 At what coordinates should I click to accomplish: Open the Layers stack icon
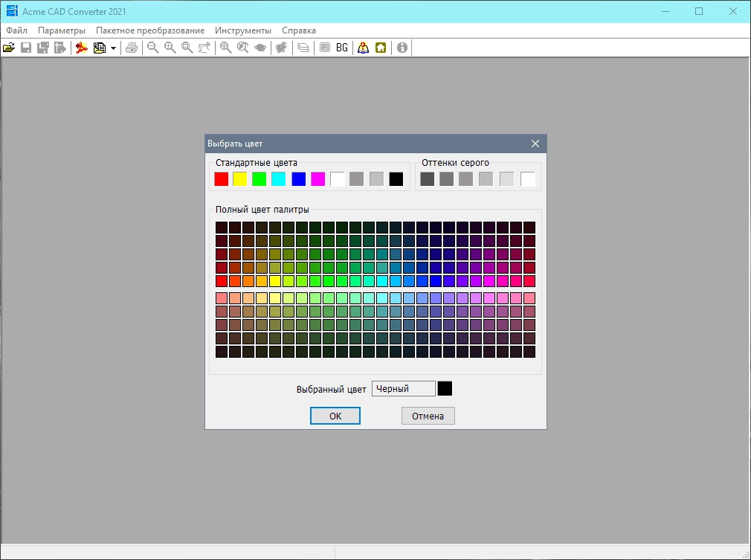pyautogui.click(x=303, y=48)
